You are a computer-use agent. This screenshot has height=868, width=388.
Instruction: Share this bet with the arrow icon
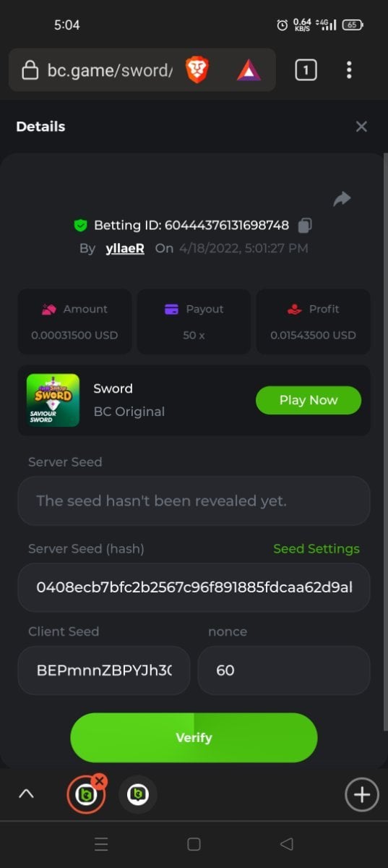tap(342, 199)
